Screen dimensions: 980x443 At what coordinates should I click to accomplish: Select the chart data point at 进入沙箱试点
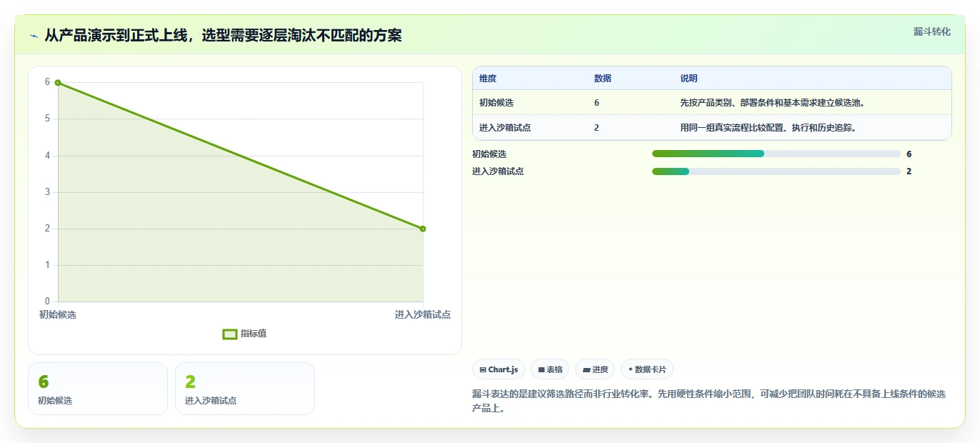[x=423, y=229]
